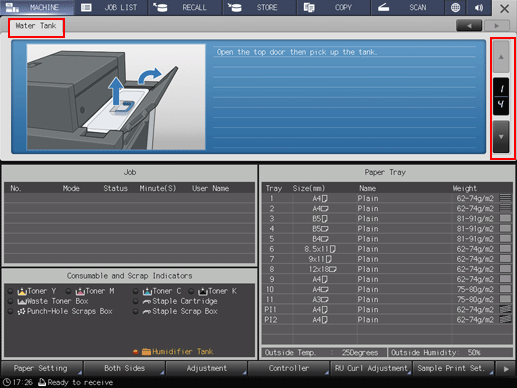Viewport: 517px width, 388px height.
Task: Click the globe language icon
Action: pyautogui.click(x=455, y=7)
